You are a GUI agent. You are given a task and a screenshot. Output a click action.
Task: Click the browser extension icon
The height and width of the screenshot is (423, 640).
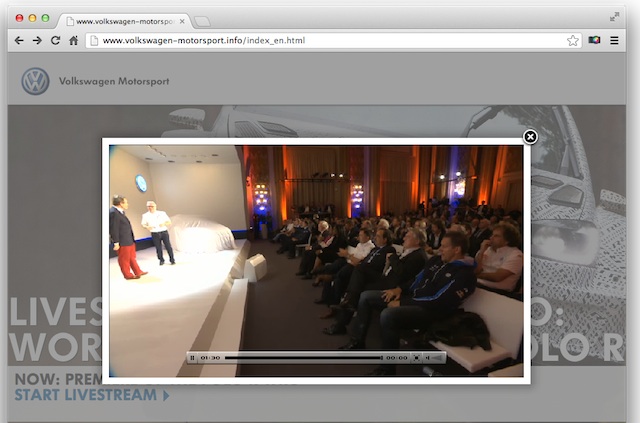point(594,40)
